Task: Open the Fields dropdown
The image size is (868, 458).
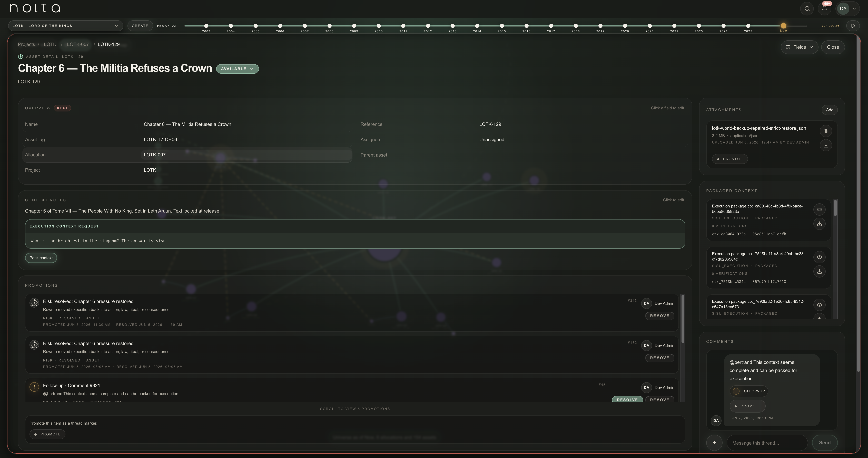Action: pyautogui.click(x=799, y=47)
